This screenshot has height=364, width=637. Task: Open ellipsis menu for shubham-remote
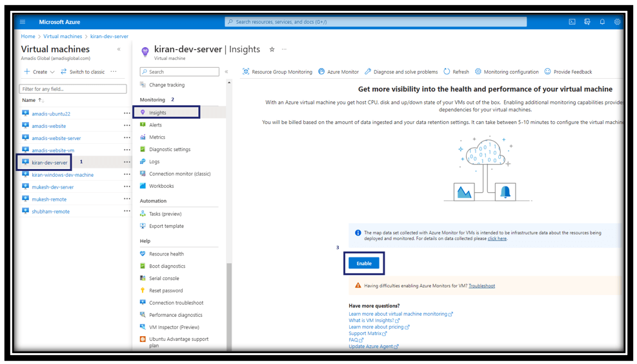126,211
